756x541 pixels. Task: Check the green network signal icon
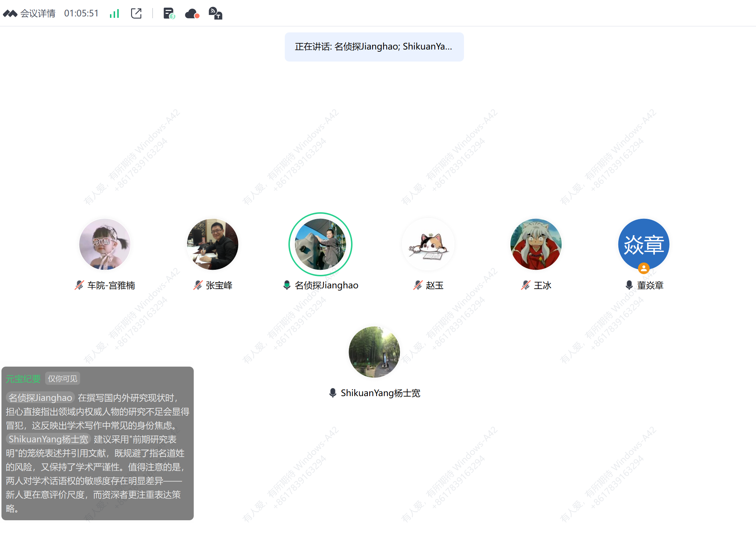[114, 14]
